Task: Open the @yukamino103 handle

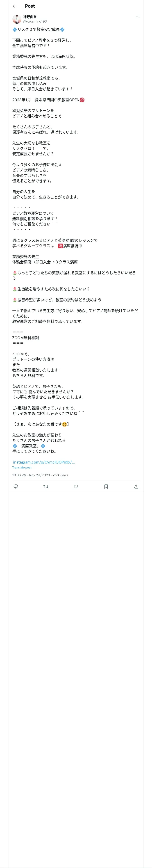Action: pyautogui.click(x=35, y=21)
